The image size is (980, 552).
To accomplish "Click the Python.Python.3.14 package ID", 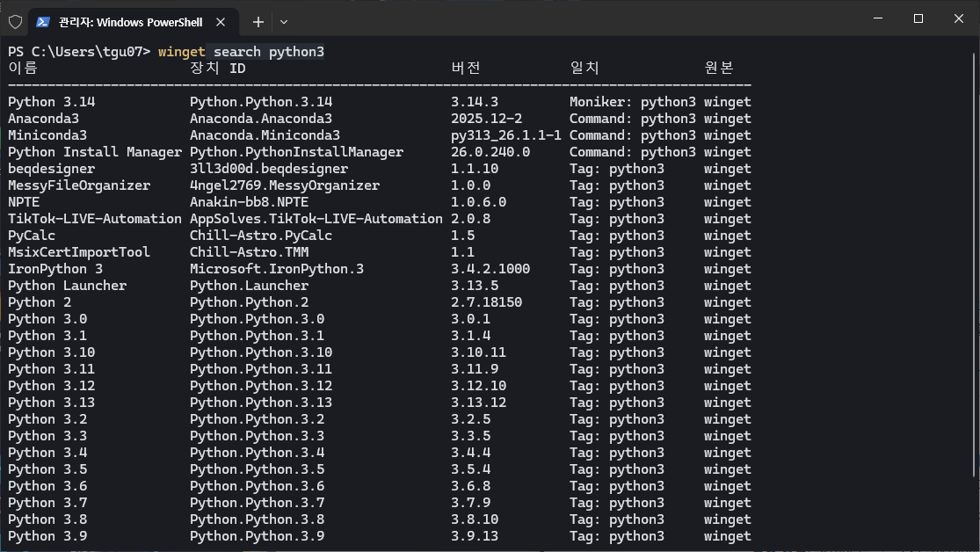I will [261, 102].
